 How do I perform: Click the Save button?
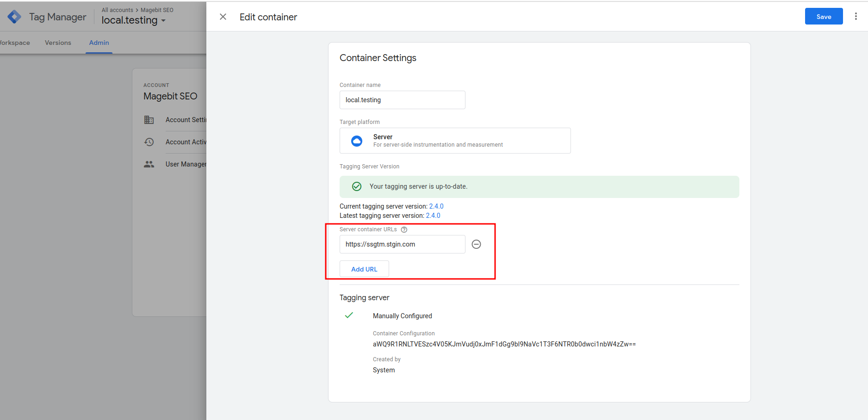click(824, 16)
